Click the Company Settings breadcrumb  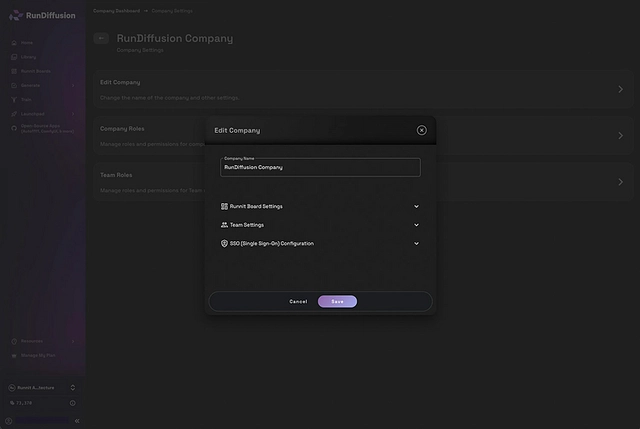[x=172, y=11]
